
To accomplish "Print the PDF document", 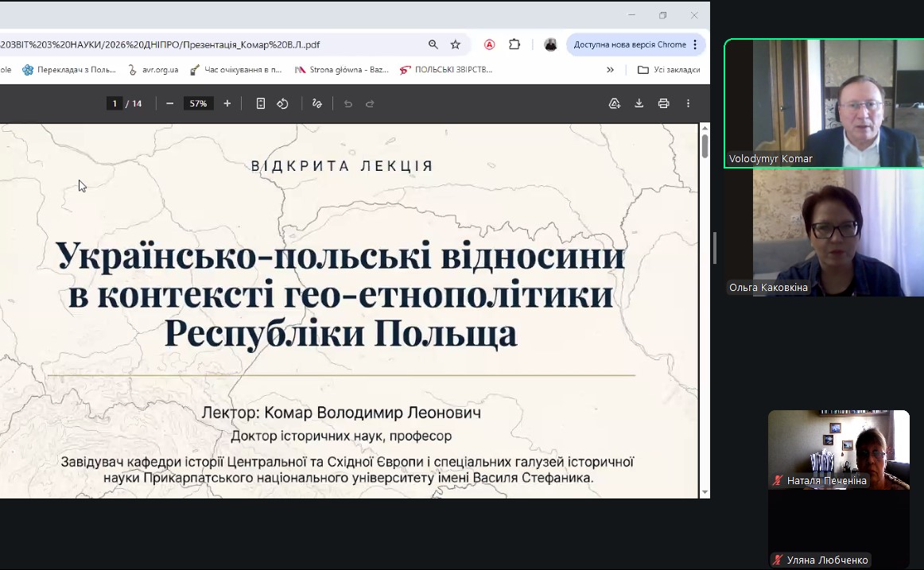I will 663,103.
